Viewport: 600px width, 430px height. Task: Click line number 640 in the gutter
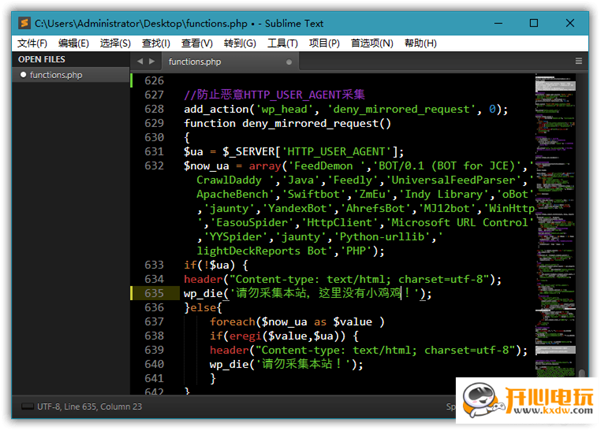(x=154, y=364)
